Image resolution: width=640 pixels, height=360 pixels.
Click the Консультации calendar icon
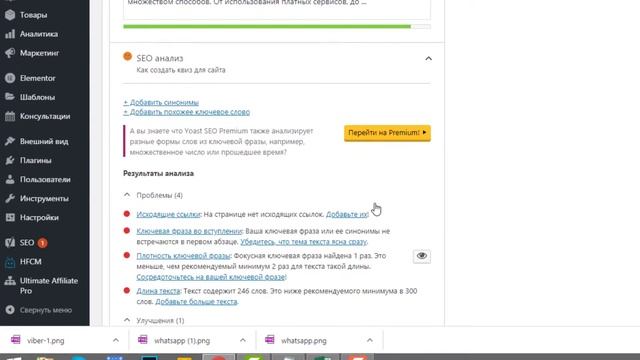pyautogui.click(x=10, y=116)
